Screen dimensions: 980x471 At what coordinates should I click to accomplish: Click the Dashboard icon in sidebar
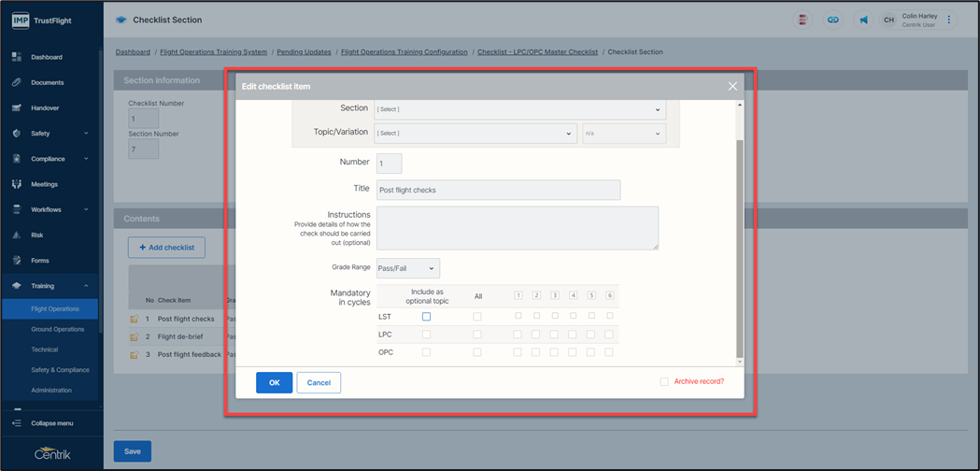tap(17, 57)
